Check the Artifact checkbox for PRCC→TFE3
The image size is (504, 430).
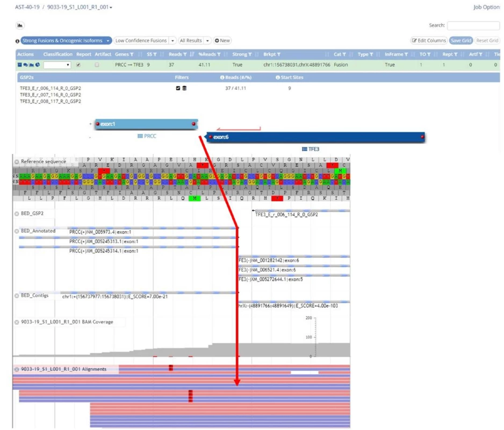coord(97,64)
